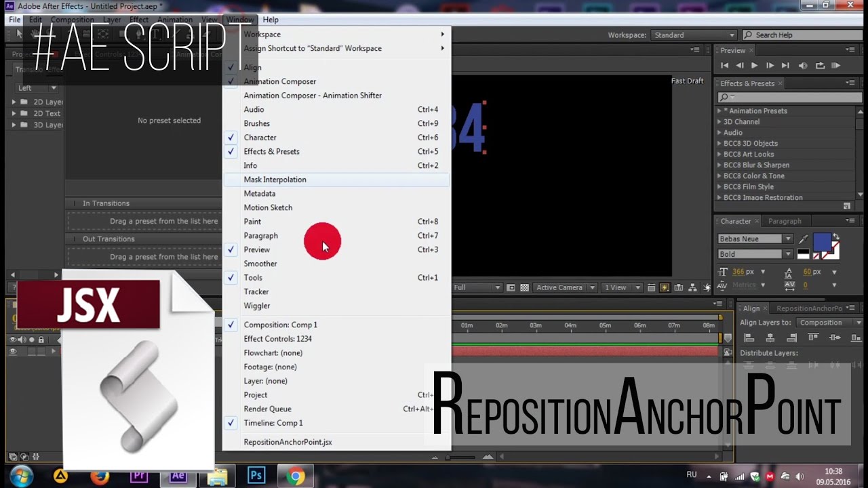The image size is (868, 488).
Task: Jump to last frame in Preview panel
Action: (785, 66)
